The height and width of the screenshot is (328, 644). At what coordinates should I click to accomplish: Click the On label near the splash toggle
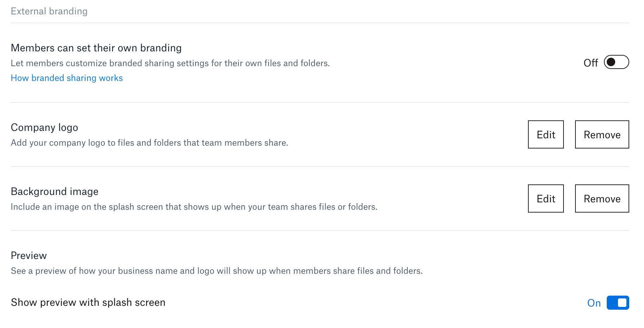pos(594,303)
